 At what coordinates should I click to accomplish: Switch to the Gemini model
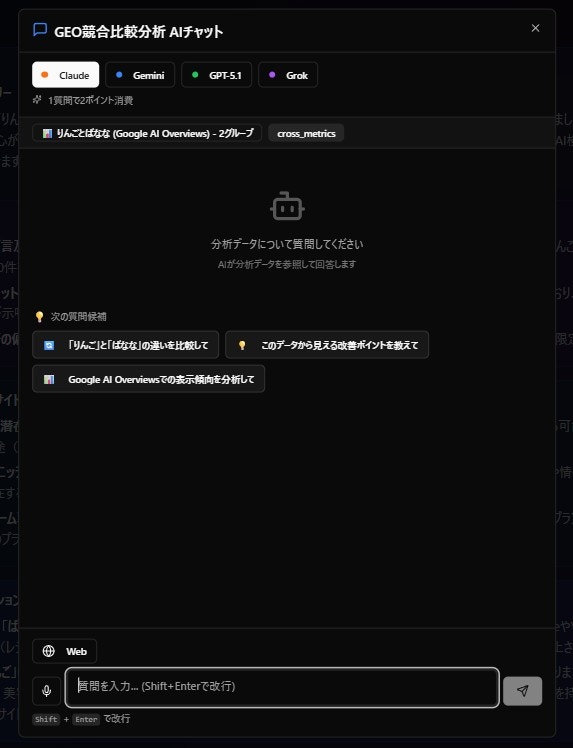[140, 75]
